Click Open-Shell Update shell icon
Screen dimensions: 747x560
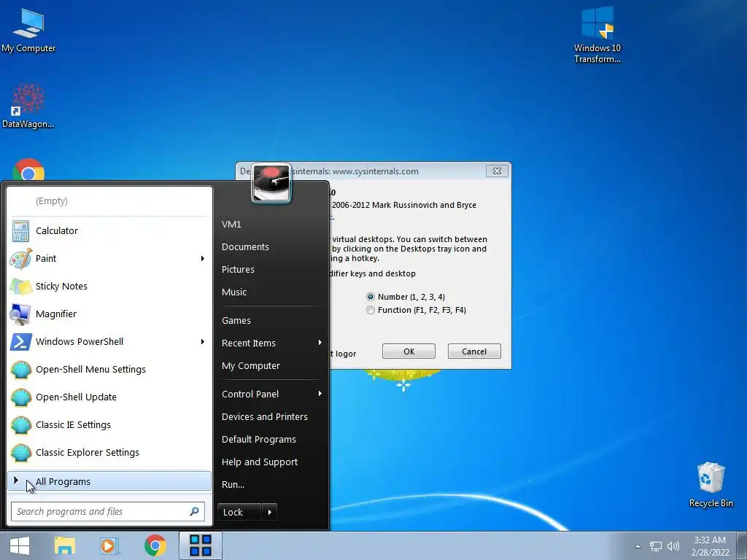tap(21, 397)
